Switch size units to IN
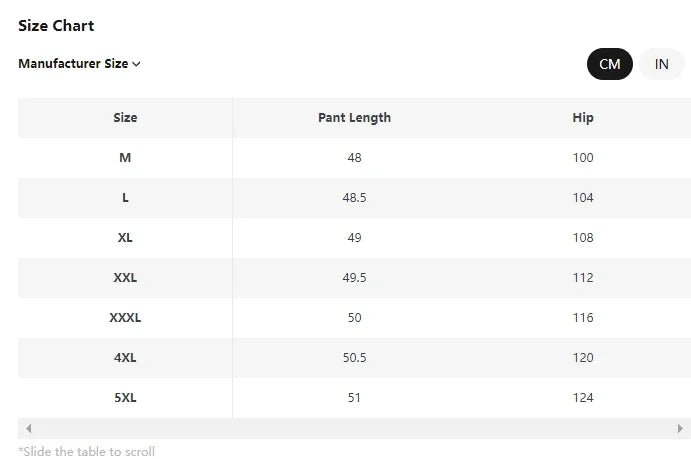The image size is (691, 459). [661, 64]
